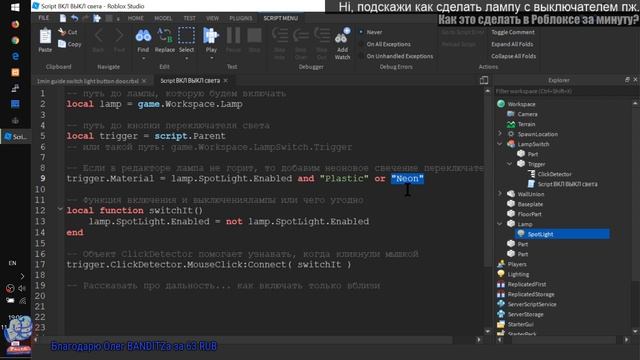Click the Pause test icon
The image size is (640, 360).
click(x=233, y=36)
